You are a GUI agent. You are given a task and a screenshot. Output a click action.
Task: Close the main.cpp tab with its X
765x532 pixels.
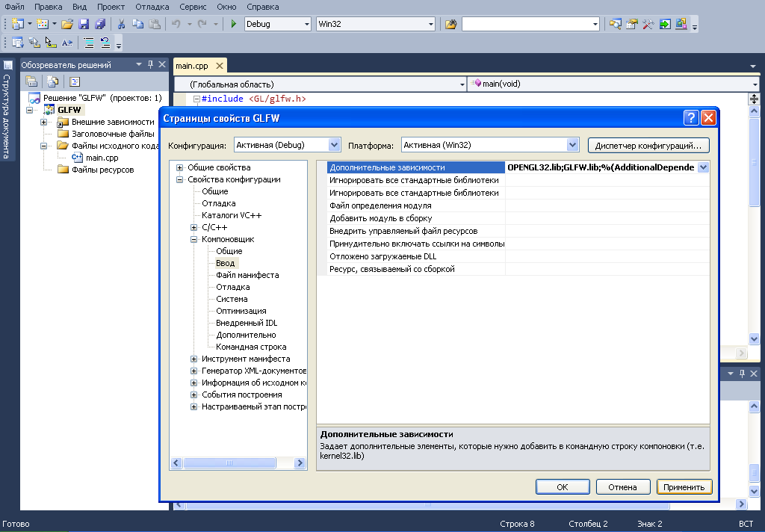(x=220, y=66)
